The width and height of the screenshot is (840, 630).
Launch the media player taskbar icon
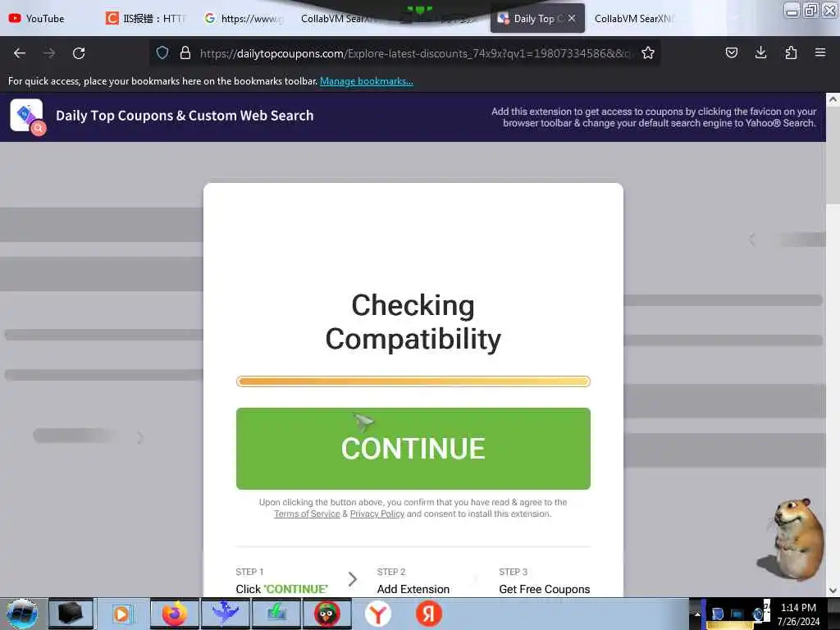coord(121,614)
